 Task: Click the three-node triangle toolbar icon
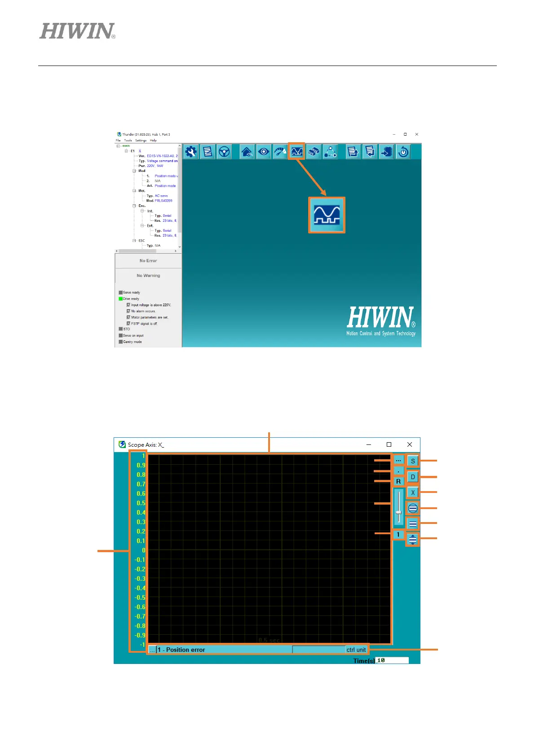tap(330, 152)
